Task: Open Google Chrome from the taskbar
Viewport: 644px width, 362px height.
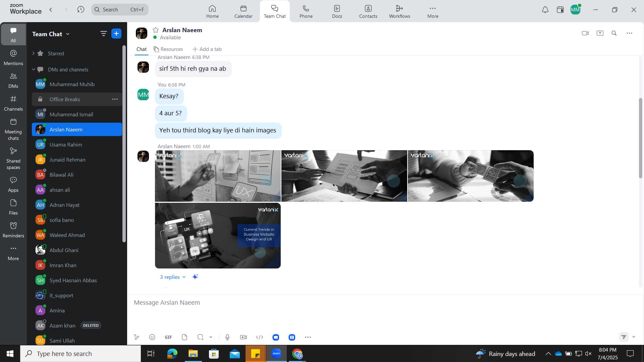Action: click(x=297, y=354)
